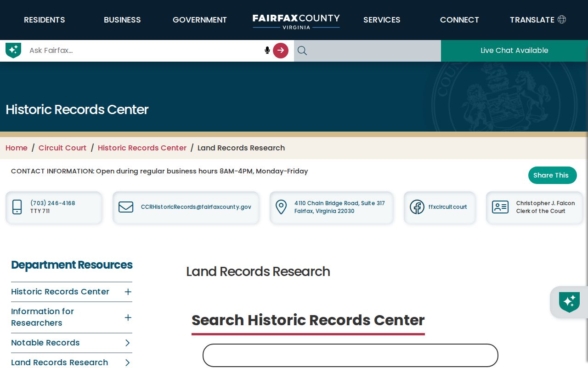Screen dimensions: 588x368
Task: Click Live Chat Available button
Action: 514,51
